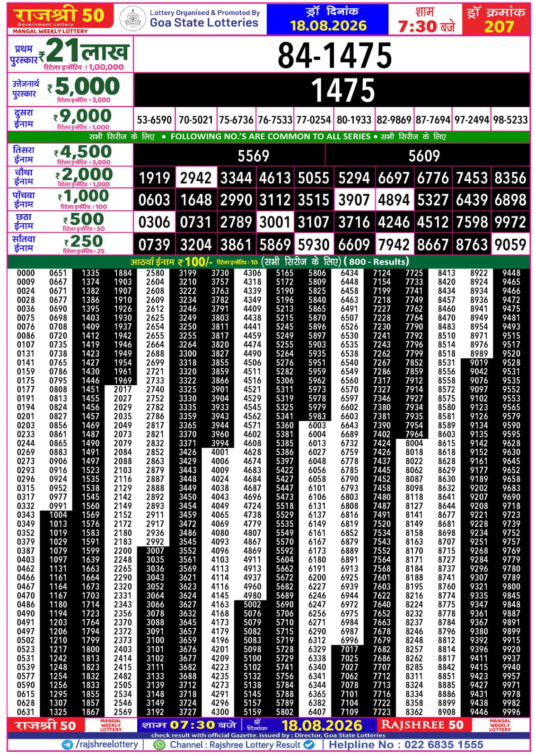Click seventh prize number 0739
The image size is (535, 756).
tap(154, 244)
